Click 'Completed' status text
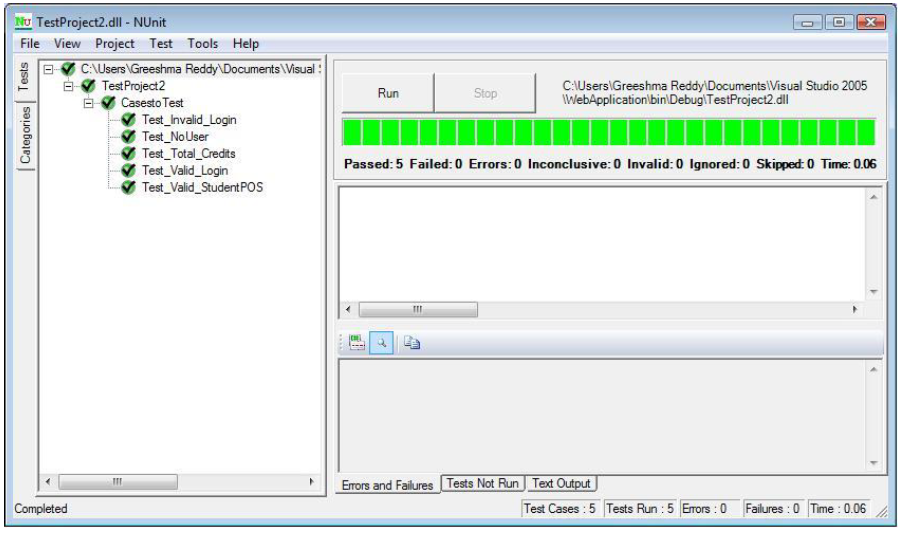This screenshot has width=900, height=535. (x=41, y=509)
